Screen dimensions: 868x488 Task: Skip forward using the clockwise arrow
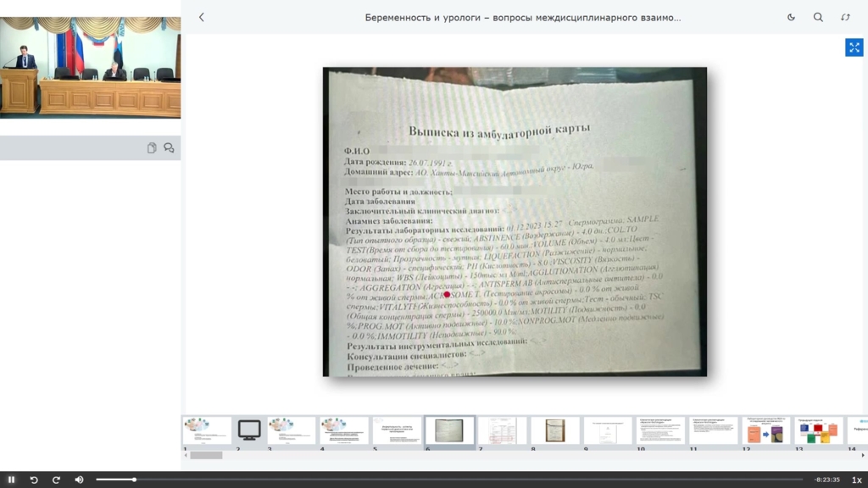coord(56,480)
